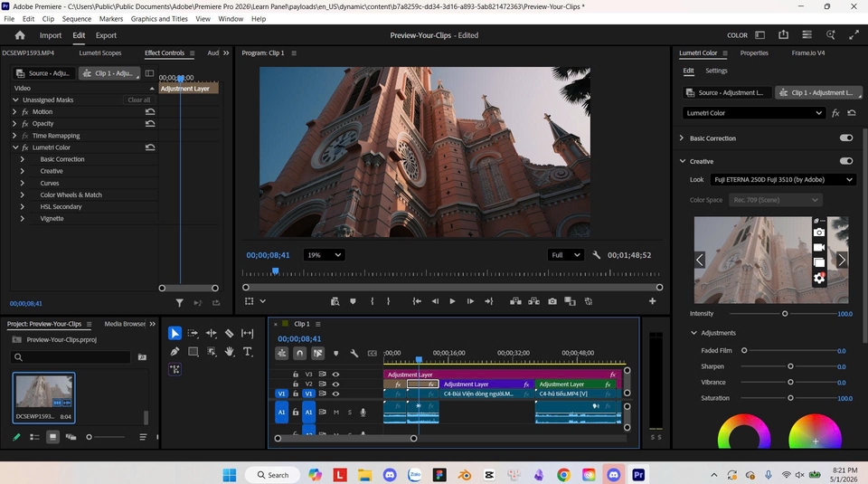Image resolution: width=868 pixels, height=484 pixels.
Task: Open the zoom level 19% dropdown
Action: tap(324, 255)
